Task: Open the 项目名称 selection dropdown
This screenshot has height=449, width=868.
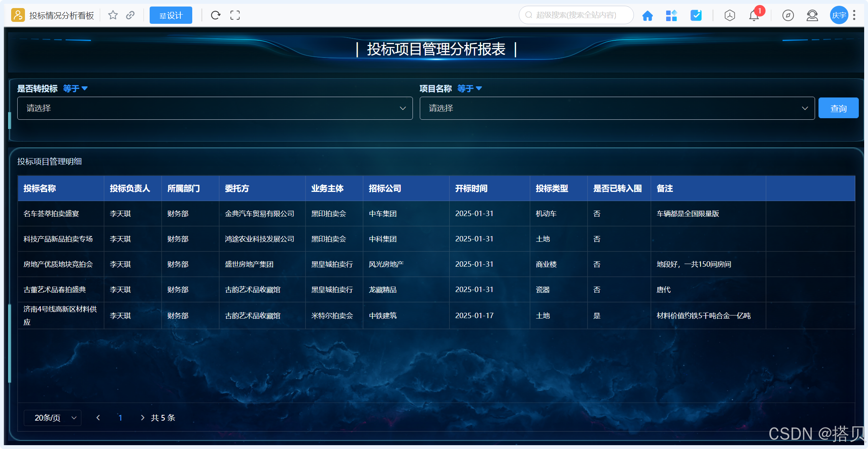Action: click(x=617, y=108)
